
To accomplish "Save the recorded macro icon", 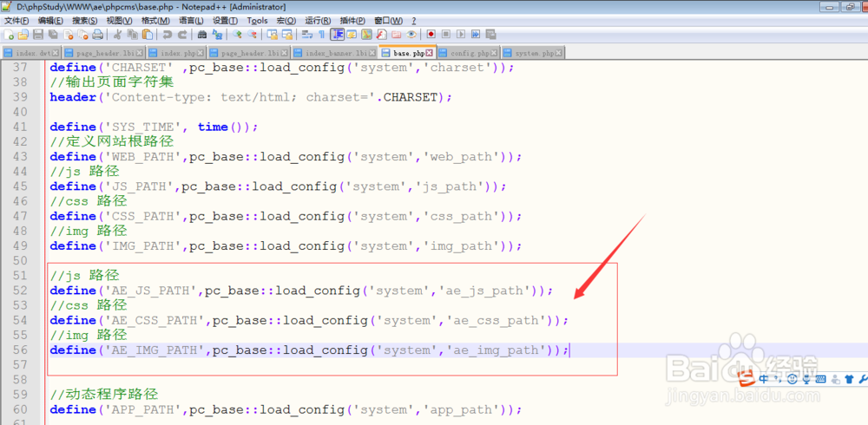I will coord(490,35).
